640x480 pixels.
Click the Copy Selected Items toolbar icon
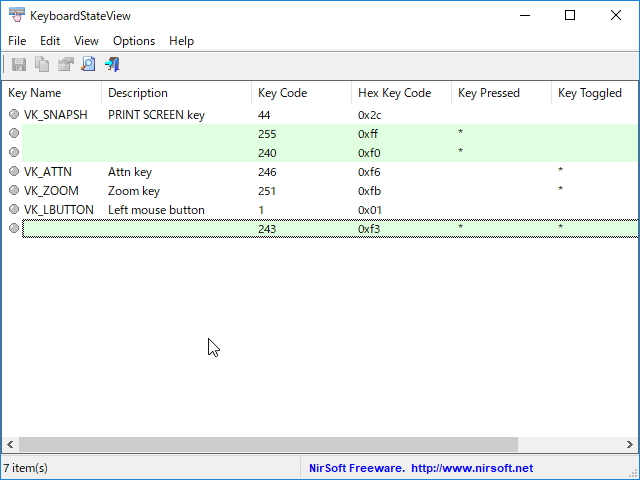(42, 64)
